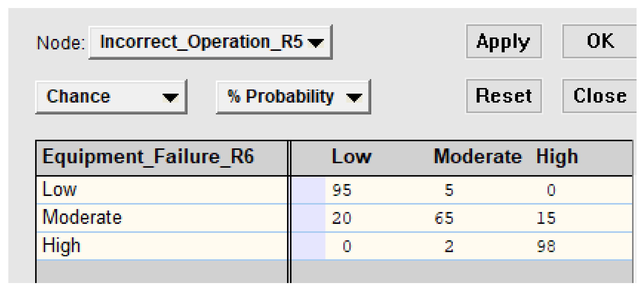The height and width of the screenshot is (289, 644).
Task: Click the Apply button
Action: click(x=503, y=42)
